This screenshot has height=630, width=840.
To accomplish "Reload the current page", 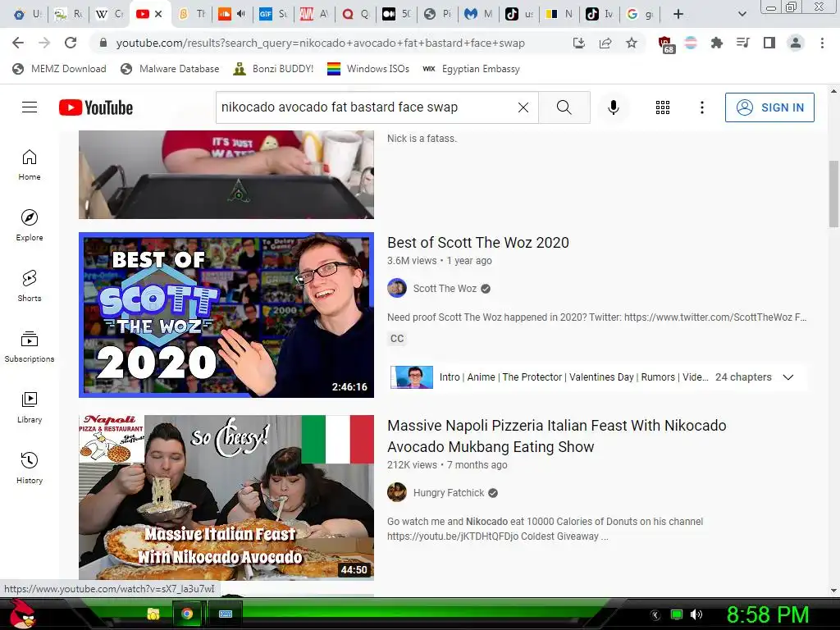I will [71, 43].
